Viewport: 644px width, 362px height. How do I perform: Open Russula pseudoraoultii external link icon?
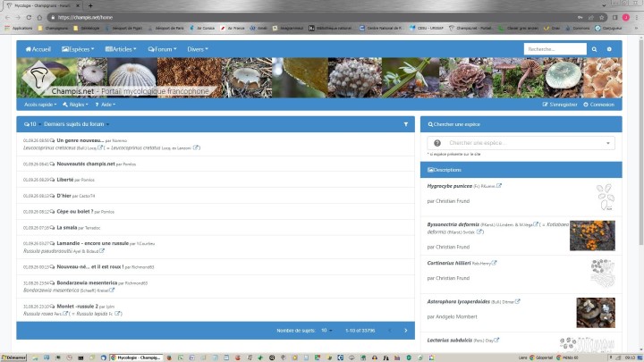(x=102, y=251)
